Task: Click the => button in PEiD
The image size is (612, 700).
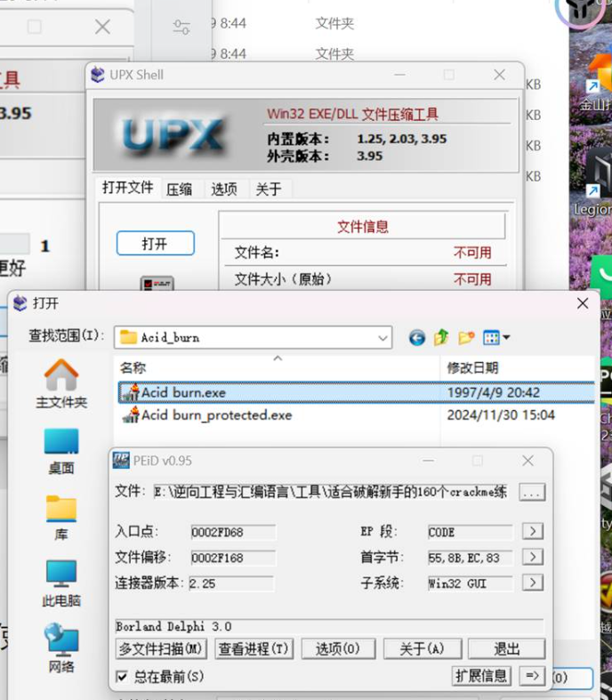Action: click(x=533, y=676)
